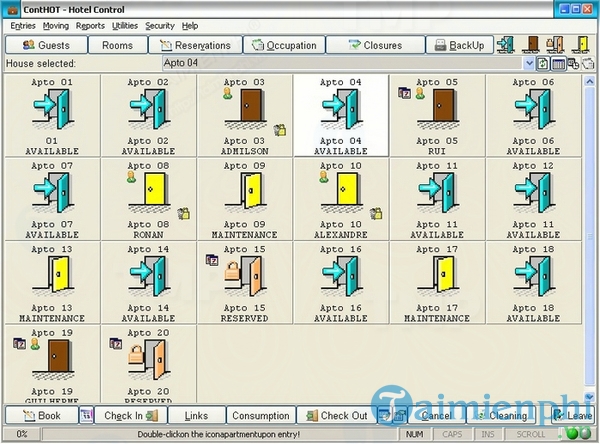Click the Cleaning button
The height and width of the screenshot is (444, 600).
501,415
